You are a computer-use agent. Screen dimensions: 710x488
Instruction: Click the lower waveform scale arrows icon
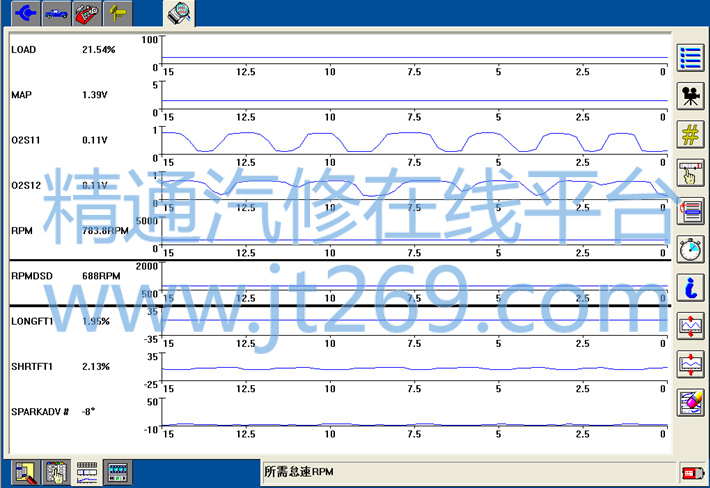pos(691,364)
